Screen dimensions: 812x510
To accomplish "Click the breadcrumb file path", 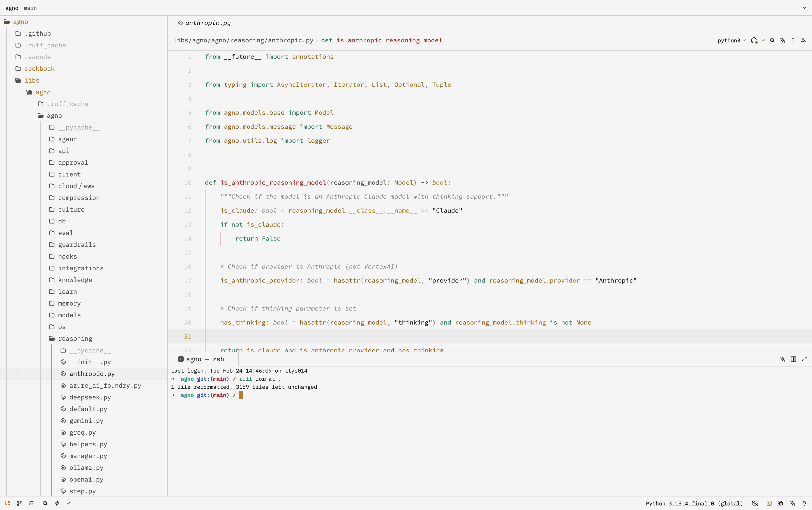I will point(243,40).
